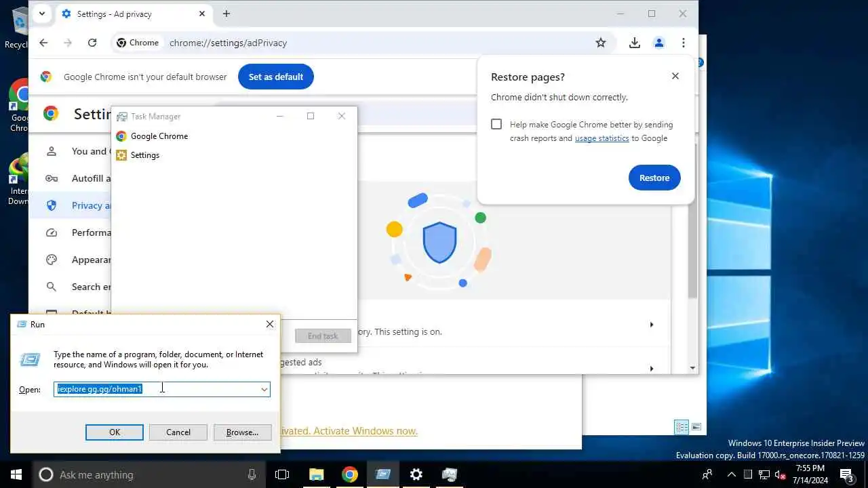Click Activate Windows now link
The height and width of the screenshot is (488, 868).
(x=366, y=431)
